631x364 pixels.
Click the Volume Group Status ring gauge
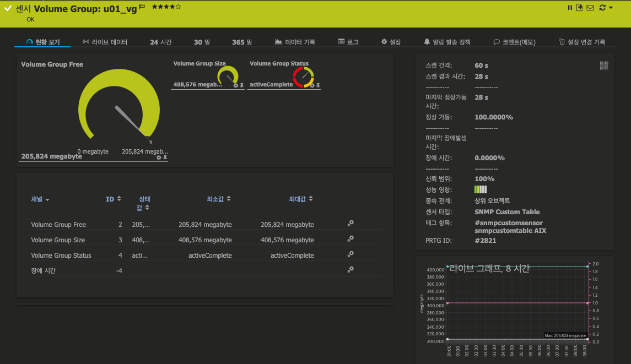[x=304, y=77]
